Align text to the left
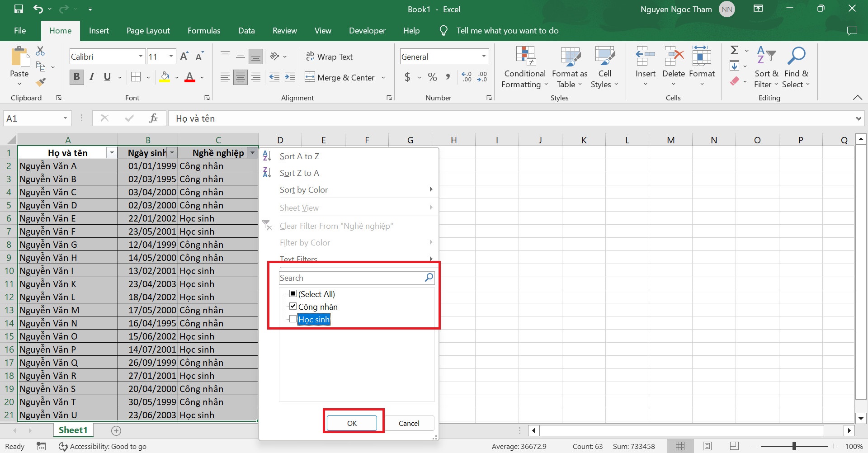Viewport: 868px width, 453px height. pyautogui.click(x=225, y=77)
